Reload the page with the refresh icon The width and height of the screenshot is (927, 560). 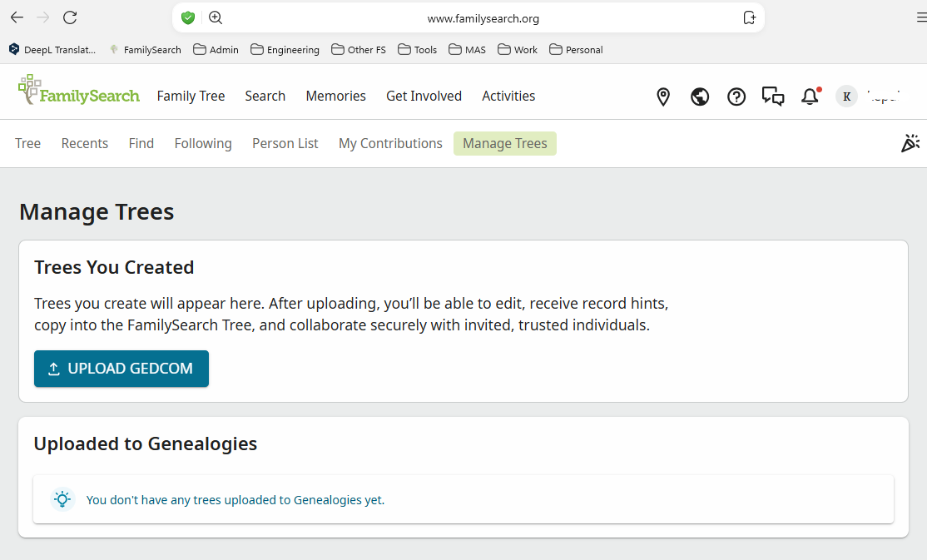pyautogui.click(x=70, y=17)
